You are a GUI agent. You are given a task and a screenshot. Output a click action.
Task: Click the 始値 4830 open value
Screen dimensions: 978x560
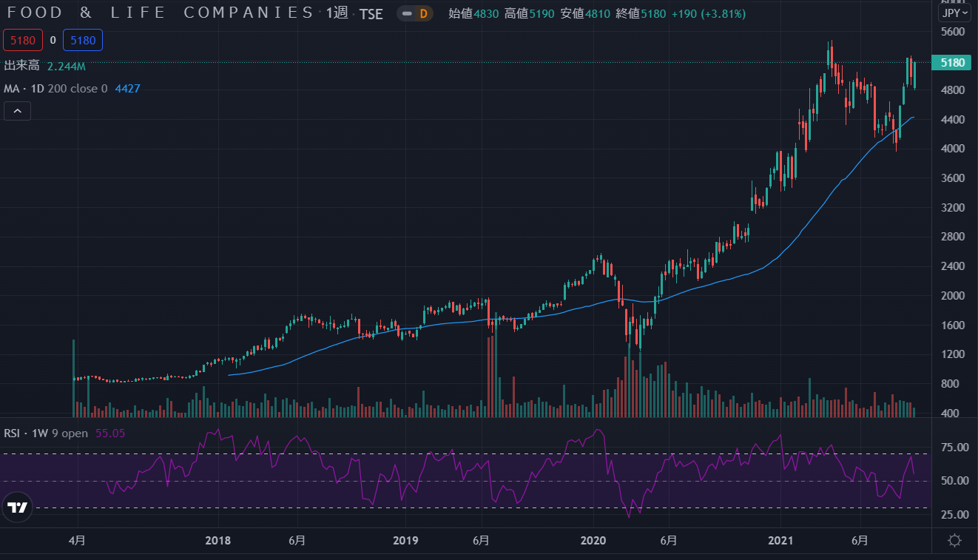tap(474, 13)
